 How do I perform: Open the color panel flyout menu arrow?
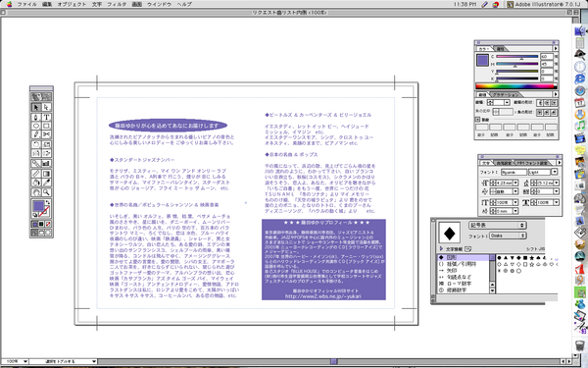tap(556, 48)
